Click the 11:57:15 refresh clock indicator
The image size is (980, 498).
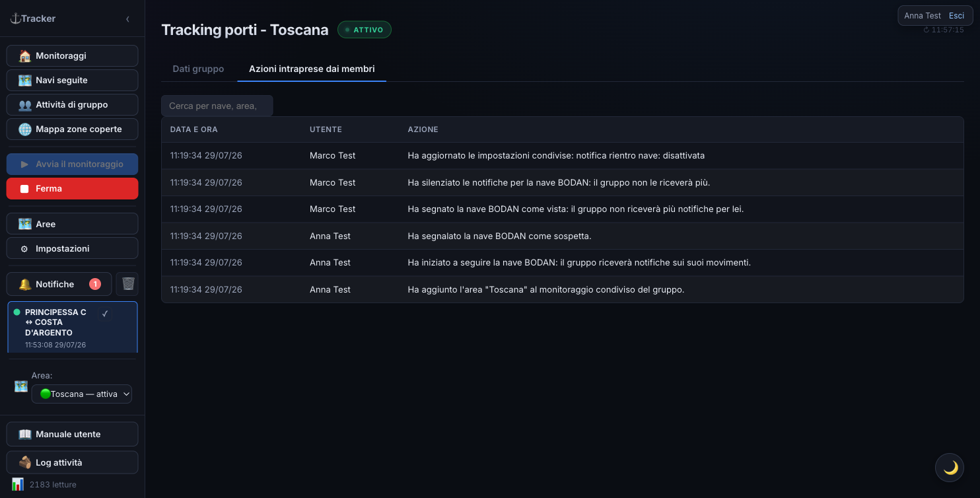pyautogui.click(x=943, y=30)
